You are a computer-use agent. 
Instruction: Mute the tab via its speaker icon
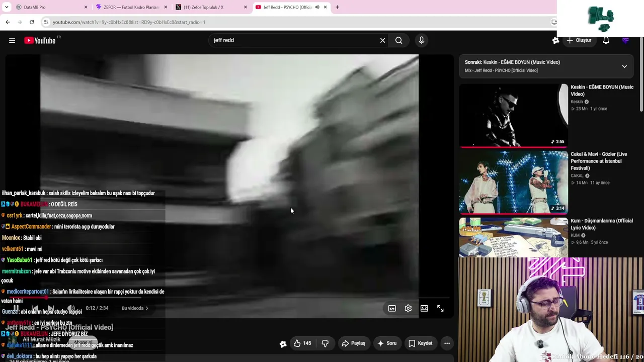click(317, 7)
